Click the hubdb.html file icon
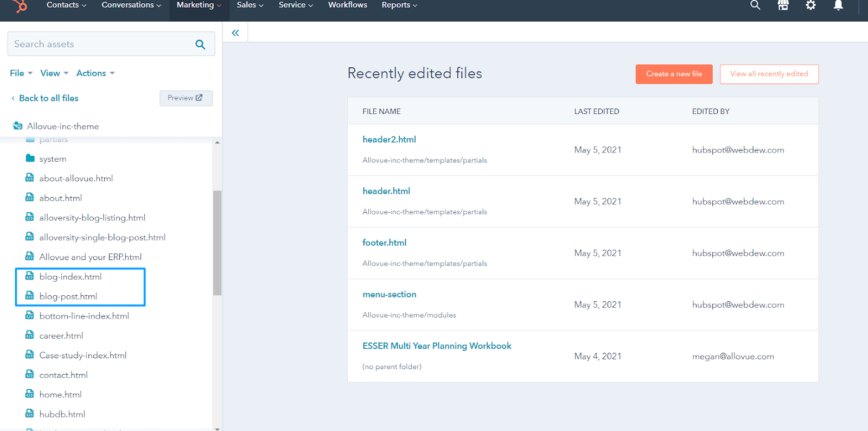The image size is (868, 431). tap(30, 413)
